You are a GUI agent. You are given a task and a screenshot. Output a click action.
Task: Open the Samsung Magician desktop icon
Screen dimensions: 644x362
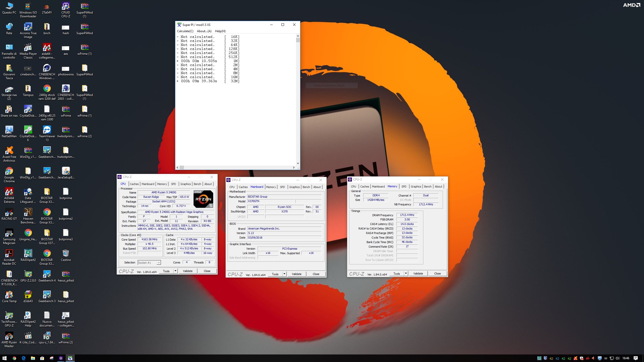point(9,237)
